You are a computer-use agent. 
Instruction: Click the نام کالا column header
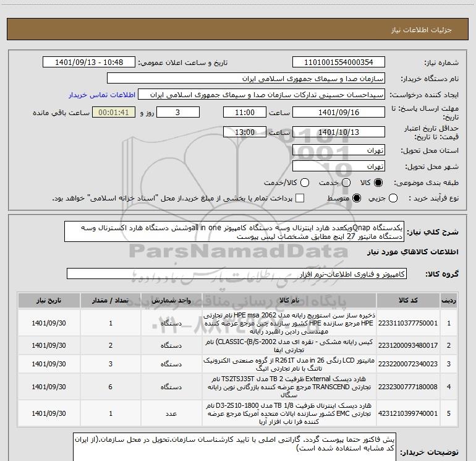pyautogui.click(x=289, y=300)
